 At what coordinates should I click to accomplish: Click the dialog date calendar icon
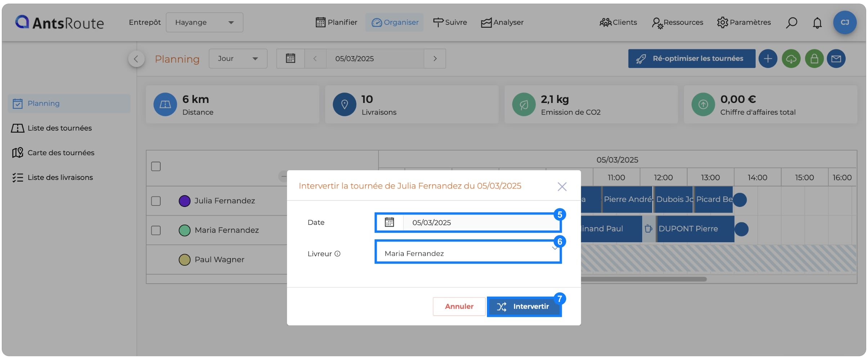click(389, 222)
